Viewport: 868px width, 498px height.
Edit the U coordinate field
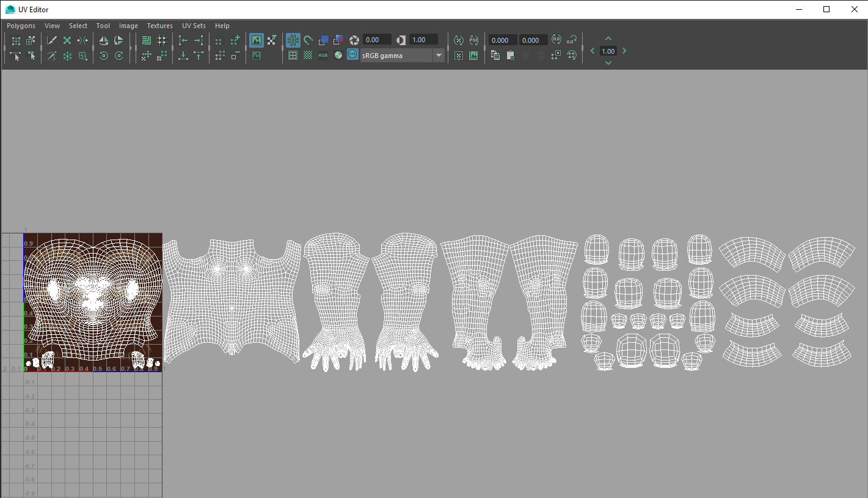(x=503, y=40)
